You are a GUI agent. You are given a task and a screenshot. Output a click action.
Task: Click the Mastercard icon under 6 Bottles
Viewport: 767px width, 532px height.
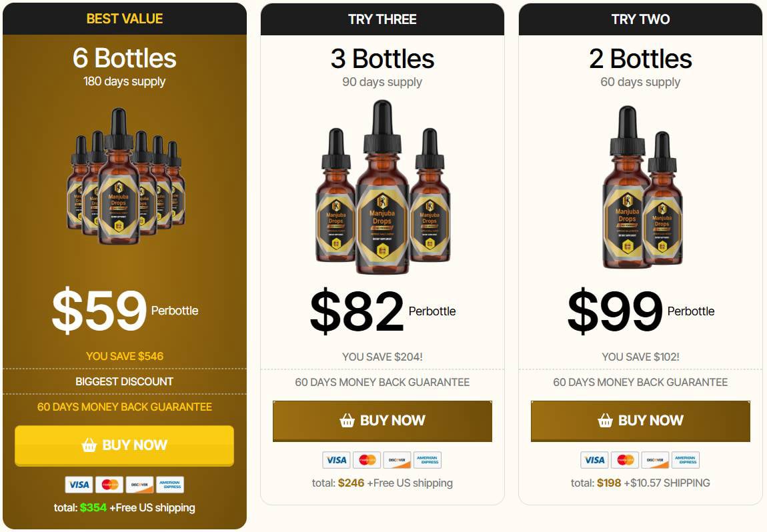point(109,485)
